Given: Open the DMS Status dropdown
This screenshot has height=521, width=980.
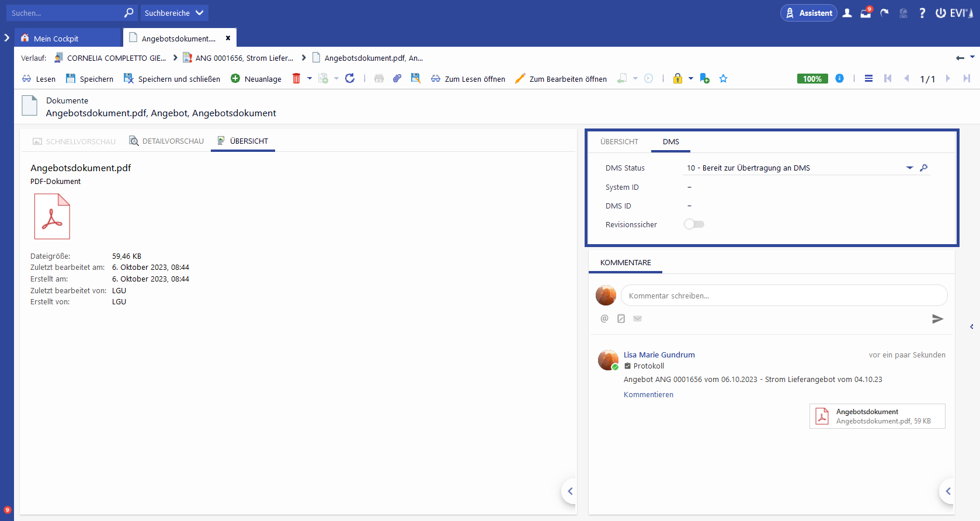Looking at the screenshot, I should pyautogui.click(x=909, y=168).
